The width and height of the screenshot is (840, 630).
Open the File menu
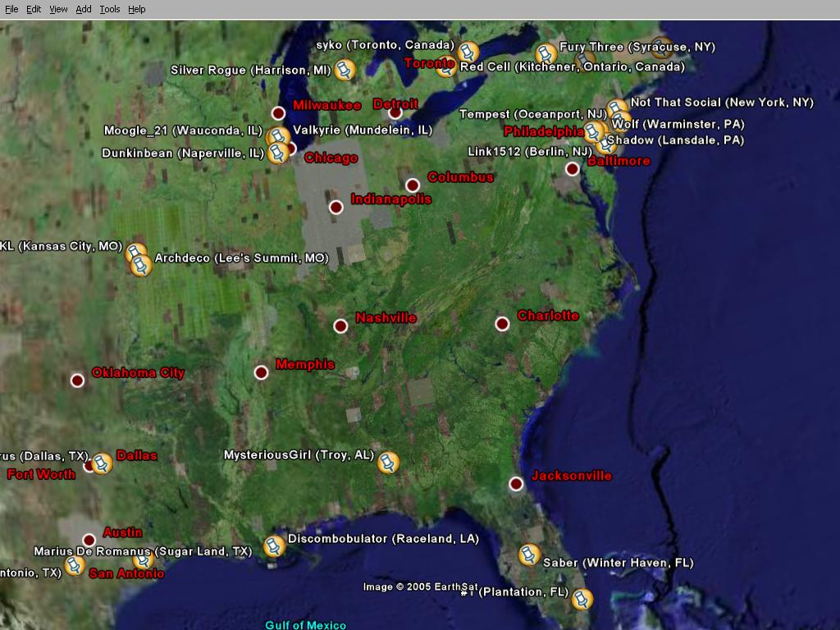11,9
